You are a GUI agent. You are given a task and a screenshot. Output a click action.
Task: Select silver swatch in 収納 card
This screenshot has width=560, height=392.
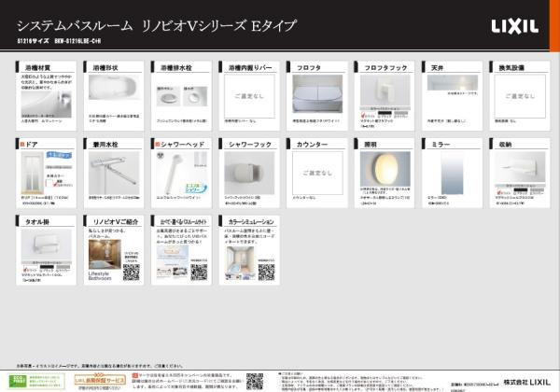coord(537,190)
